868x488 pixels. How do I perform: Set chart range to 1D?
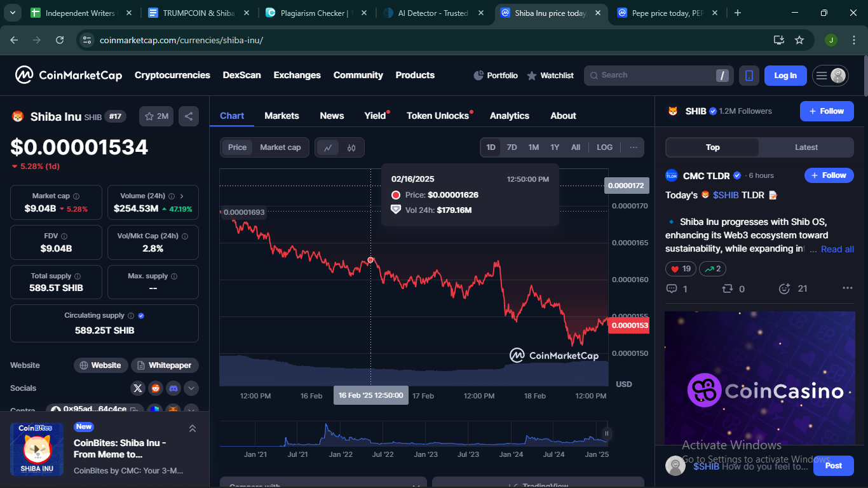tap(491, 147)
